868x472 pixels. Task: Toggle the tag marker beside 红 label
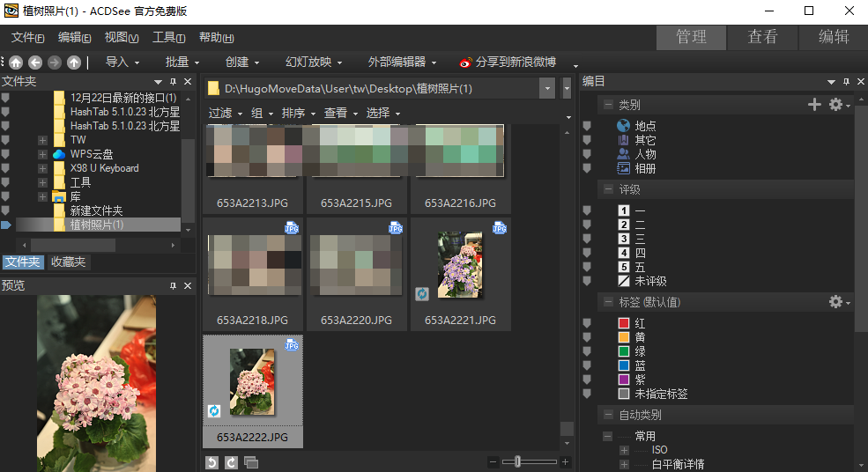588,323
